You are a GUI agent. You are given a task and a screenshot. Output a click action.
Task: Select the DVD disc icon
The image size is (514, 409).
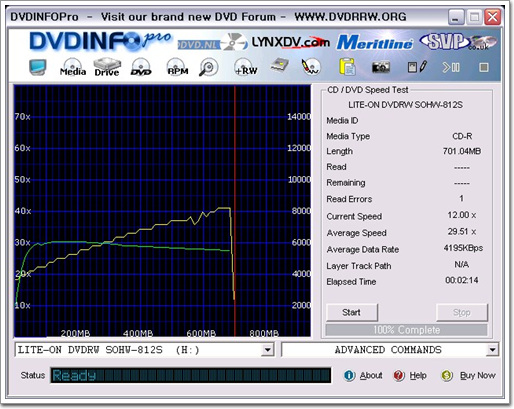click(141, 67)
